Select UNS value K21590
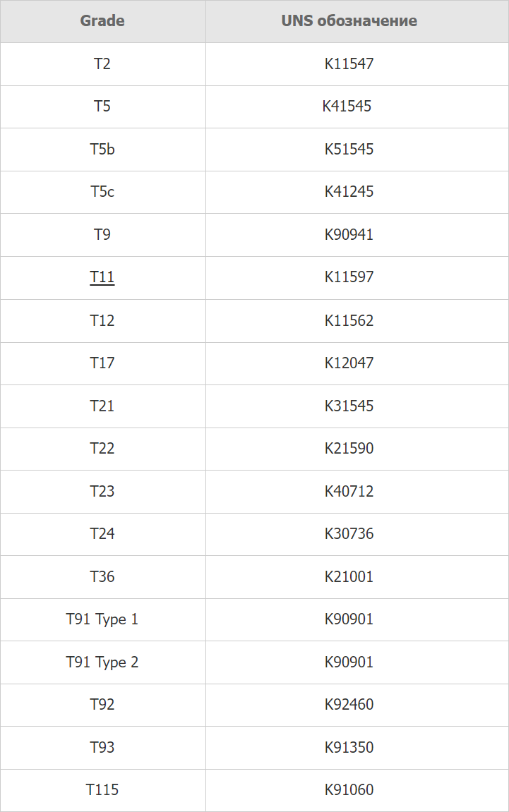The width and height of the screenshot is (509, 812). tap(349, 449)
